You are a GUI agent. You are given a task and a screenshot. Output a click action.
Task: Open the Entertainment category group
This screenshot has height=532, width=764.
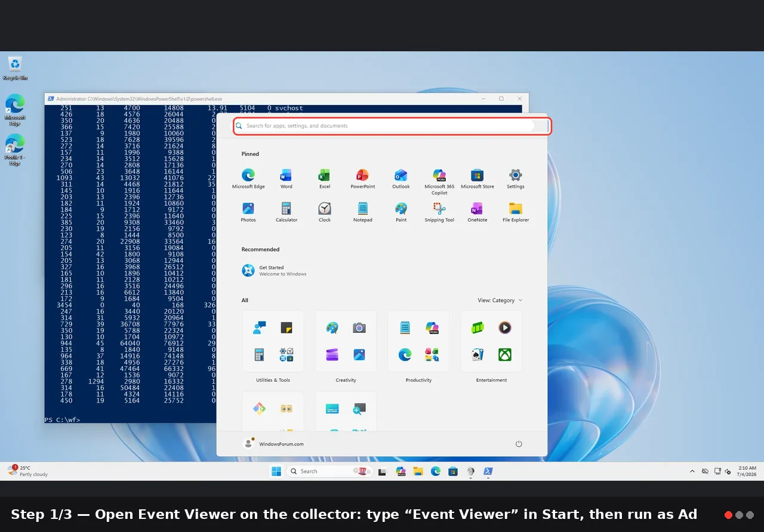pos(491,347)
